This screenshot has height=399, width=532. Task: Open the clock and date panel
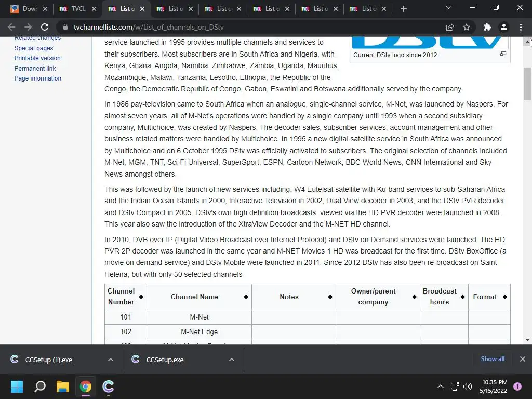[494, 387]
